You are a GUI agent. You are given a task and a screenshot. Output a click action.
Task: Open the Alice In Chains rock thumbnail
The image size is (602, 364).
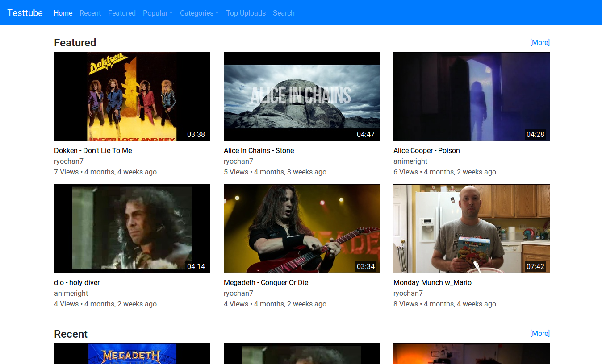[302, 97]
